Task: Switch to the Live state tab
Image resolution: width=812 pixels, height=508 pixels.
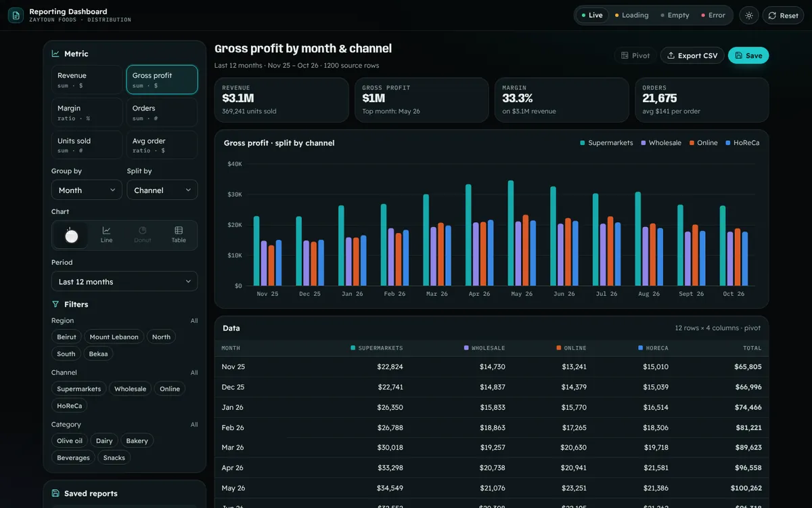Action: pyautogui.click(x=591, y=16)
